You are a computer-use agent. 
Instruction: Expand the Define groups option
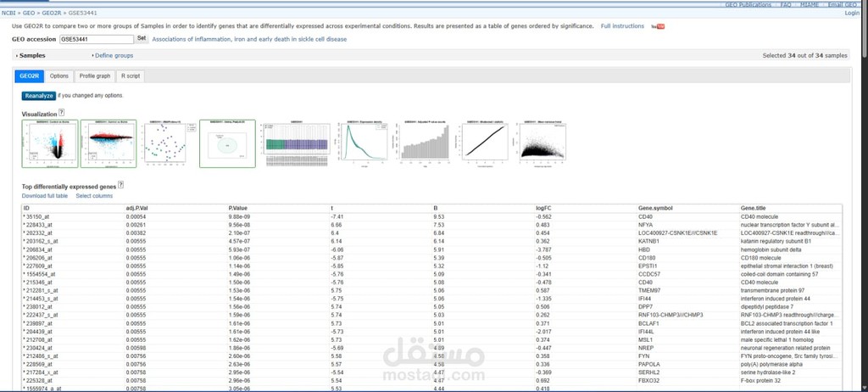114,55
